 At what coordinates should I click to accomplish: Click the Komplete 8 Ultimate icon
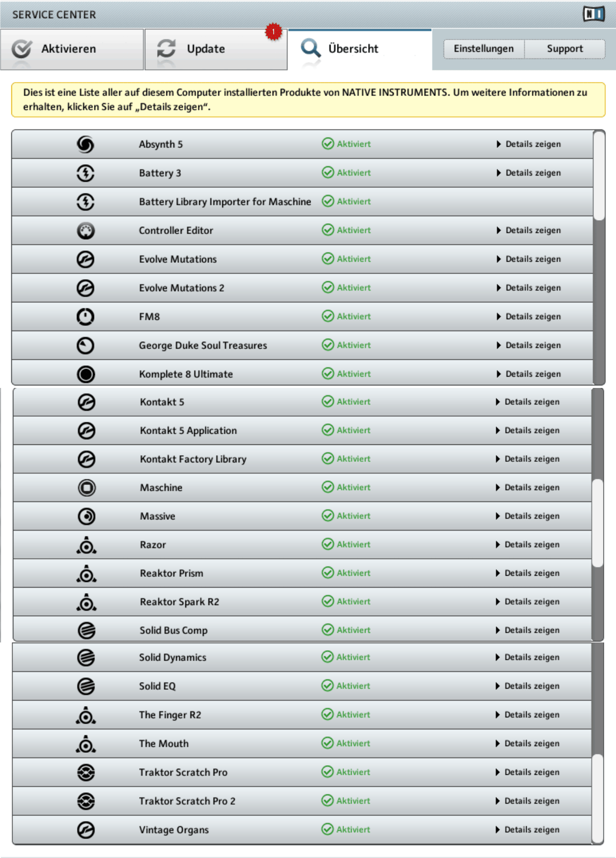(85, 374)
